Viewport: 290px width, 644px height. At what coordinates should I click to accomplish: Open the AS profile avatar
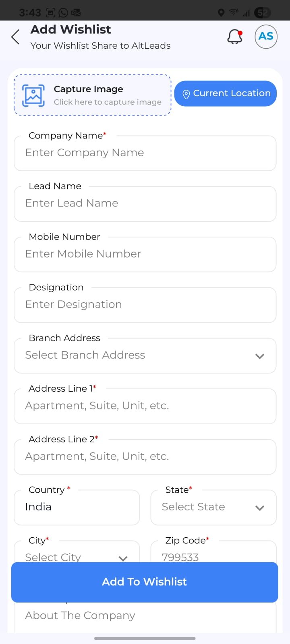266,37
